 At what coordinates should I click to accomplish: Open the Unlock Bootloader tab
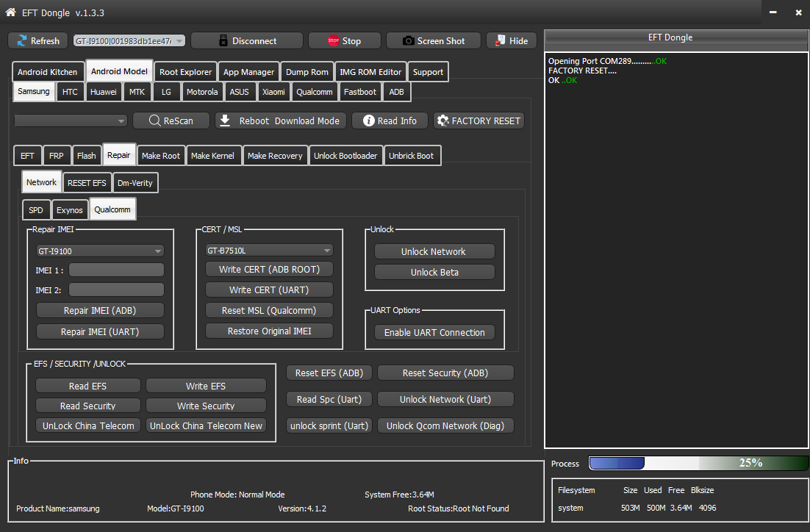coord(345,156)
